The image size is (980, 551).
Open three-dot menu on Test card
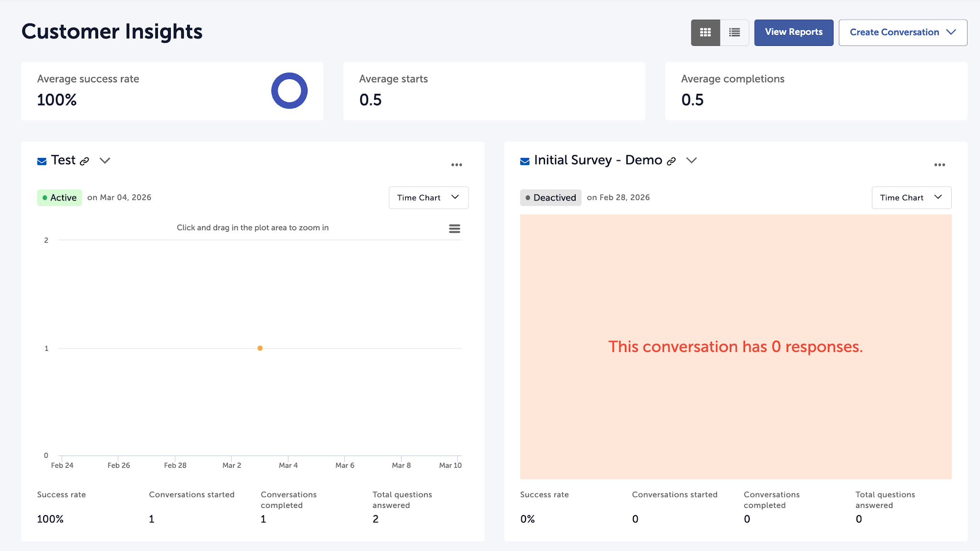(457, 165)
